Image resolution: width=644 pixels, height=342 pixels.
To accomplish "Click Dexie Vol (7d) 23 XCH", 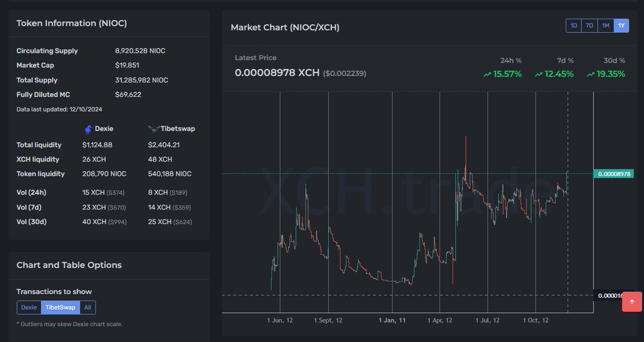I will tap(94, 207).
